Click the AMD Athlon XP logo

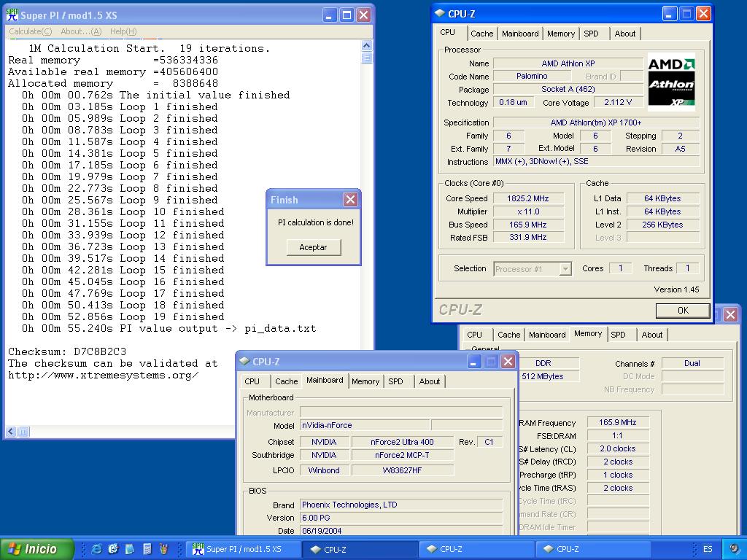(x=671, y=82)
